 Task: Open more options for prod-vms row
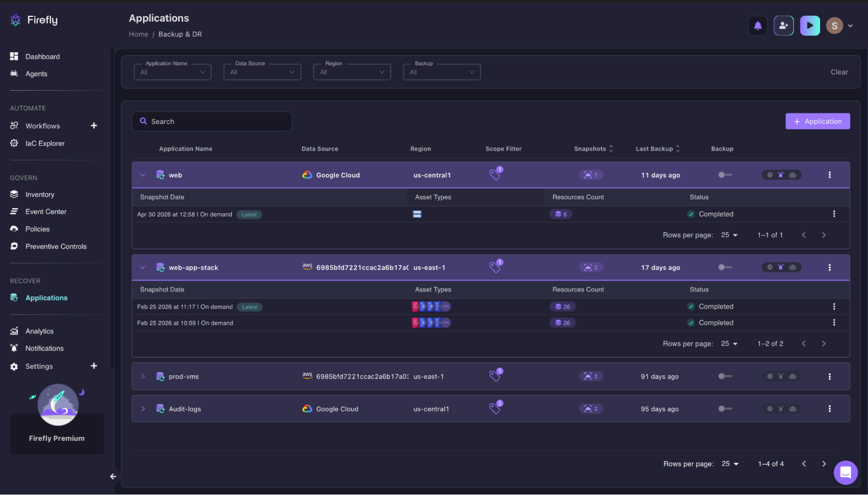pyautogui.click(x=829, y=376)
